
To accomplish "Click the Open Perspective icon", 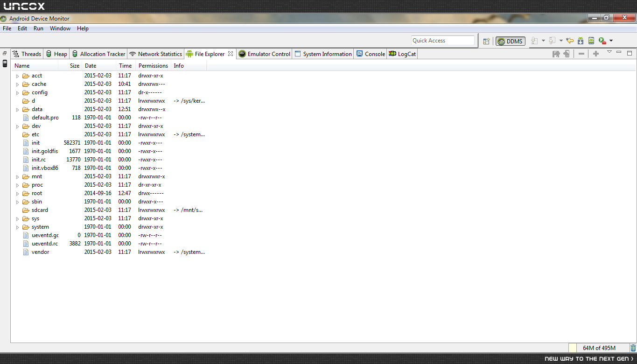I will point(486,41).
